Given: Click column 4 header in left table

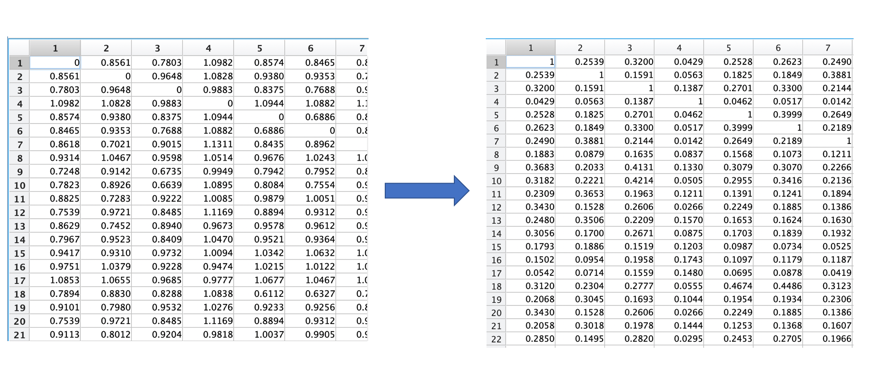Looking at the screenshot, I should click(x=208, y=48).
